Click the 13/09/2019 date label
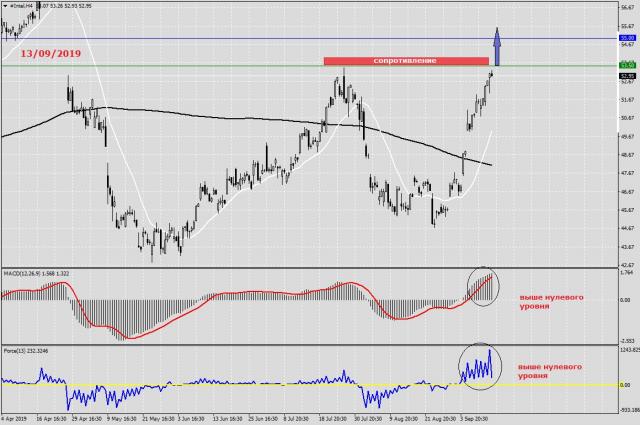This screenshot has width=640, height=425. (x=47, y=53)
